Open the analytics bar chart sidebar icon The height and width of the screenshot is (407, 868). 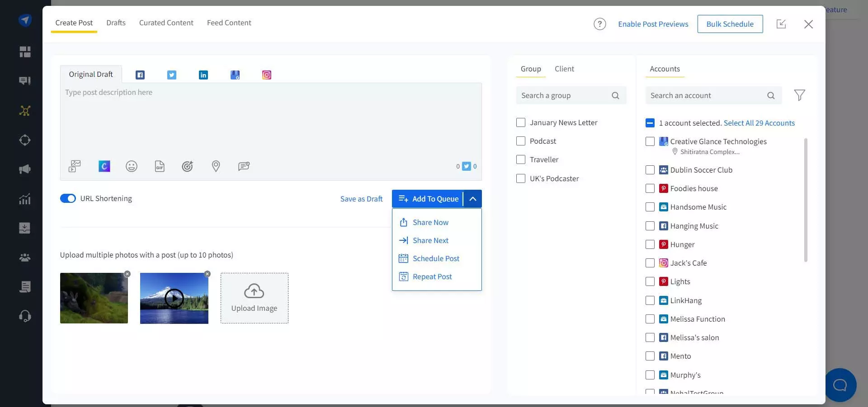25,199
